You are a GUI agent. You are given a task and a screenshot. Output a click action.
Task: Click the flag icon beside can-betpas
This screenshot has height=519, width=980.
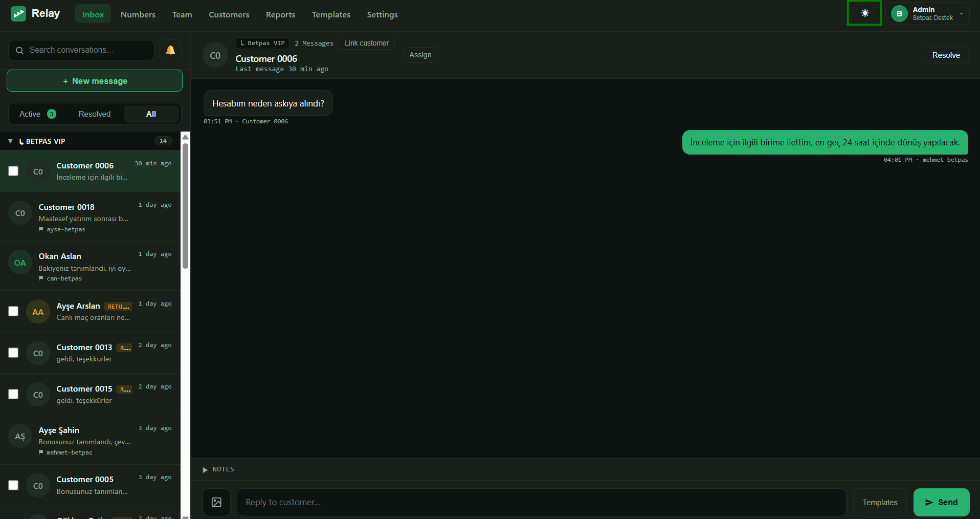click(41, 278)
